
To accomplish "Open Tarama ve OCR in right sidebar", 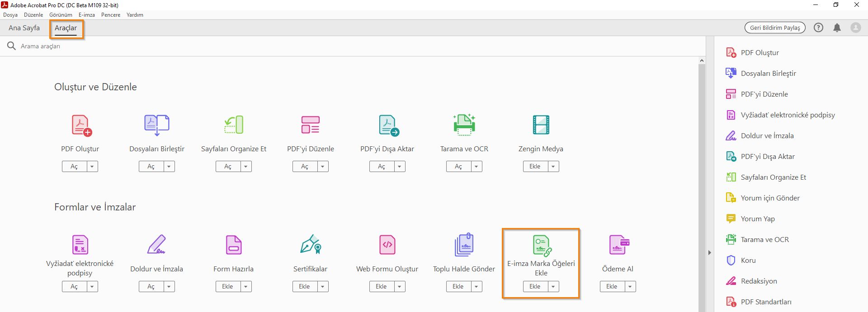I will point(757,240).
